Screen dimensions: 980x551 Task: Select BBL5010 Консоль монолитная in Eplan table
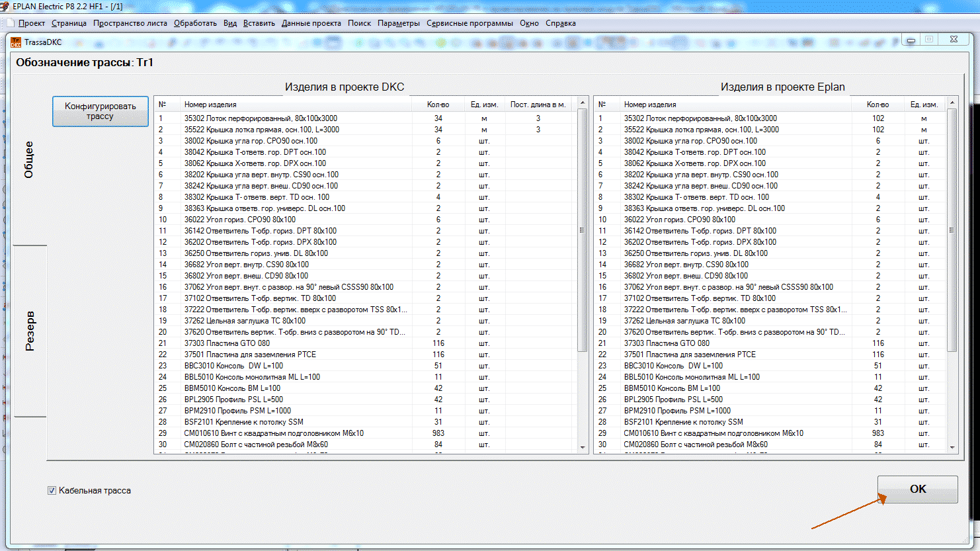click(770, 377)
